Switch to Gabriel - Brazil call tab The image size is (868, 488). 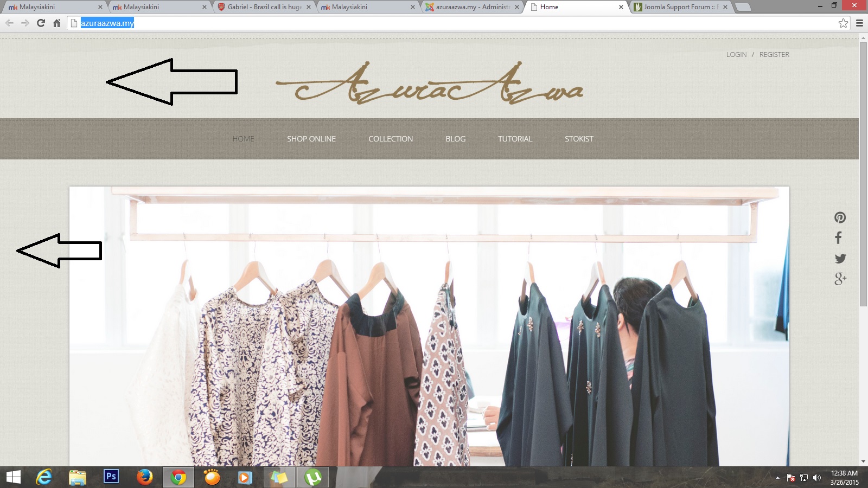tap(265, 7)
